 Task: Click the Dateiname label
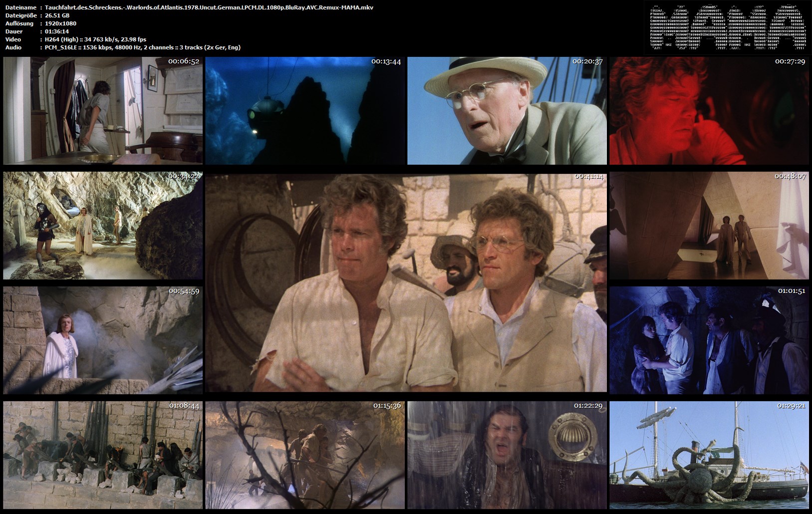tap(20, 7)
